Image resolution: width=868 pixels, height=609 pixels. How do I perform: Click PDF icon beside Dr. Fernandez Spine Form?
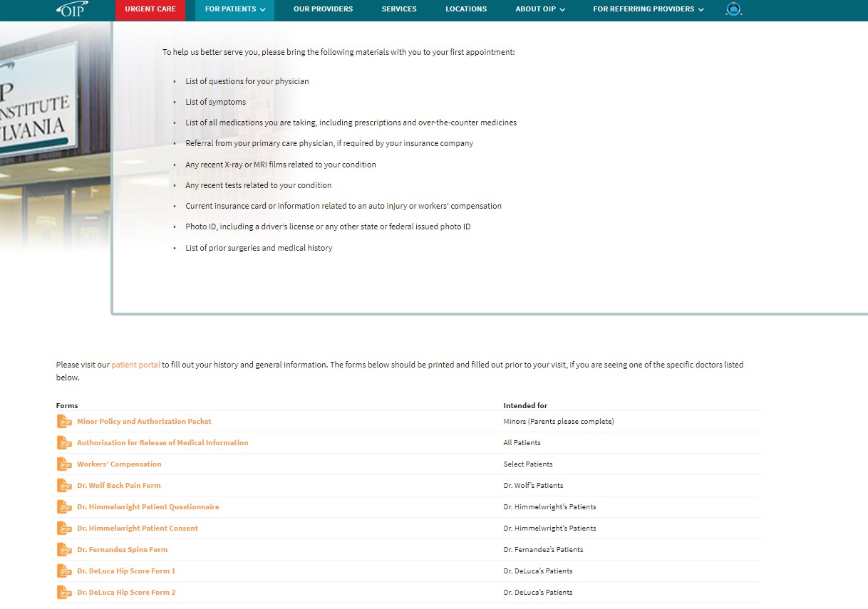[x=65, y=550]
